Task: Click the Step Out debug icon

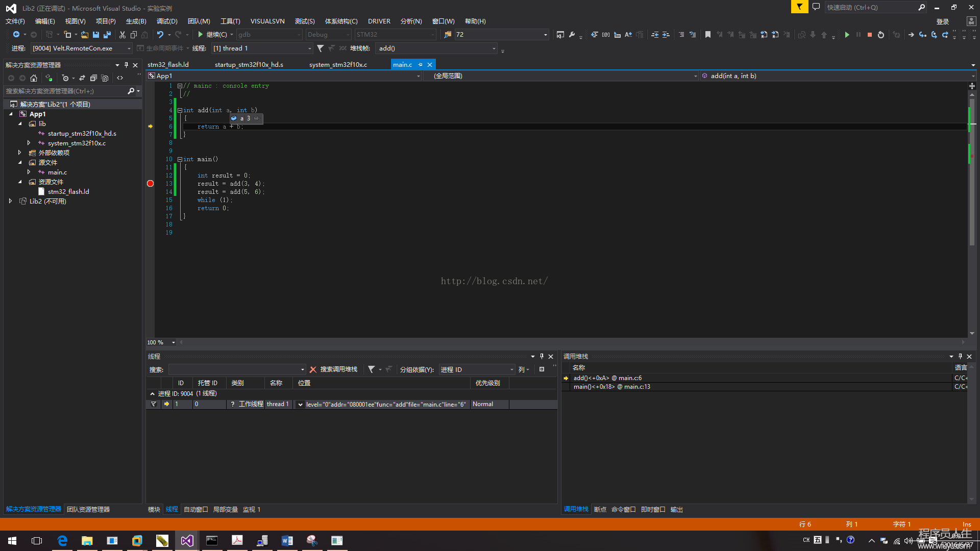Action: 945,35
